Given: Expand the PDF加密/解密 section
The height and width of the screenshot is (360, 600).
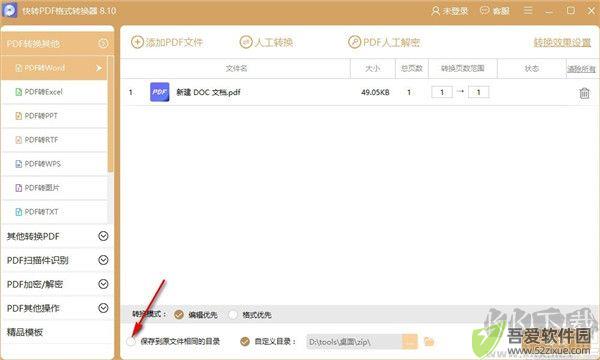Looking at the screenshot, I should tap(57, 284).
